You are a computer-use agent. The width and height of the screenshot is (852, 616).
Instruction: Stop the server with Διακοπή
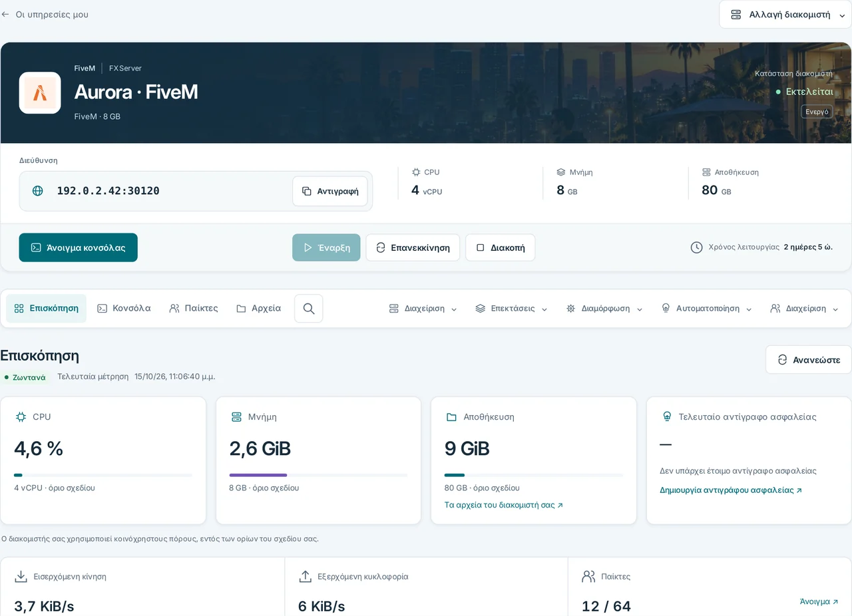tap(500, 247)
